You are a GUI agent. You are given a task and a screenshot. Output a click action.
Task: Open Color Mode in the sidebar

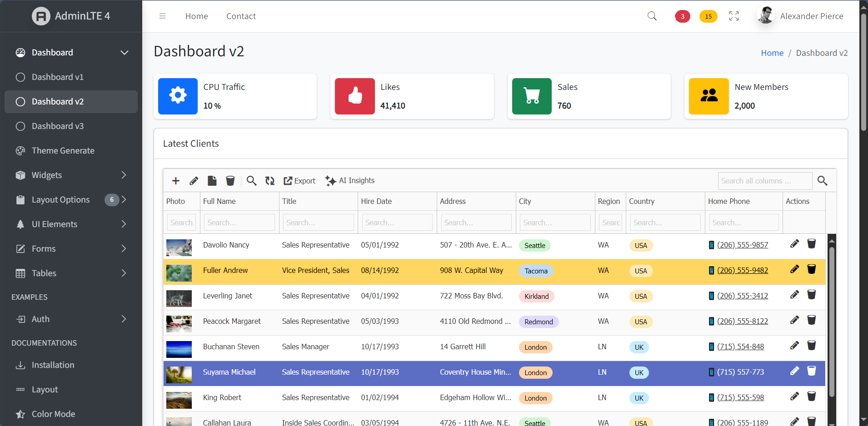click(53, 414)
